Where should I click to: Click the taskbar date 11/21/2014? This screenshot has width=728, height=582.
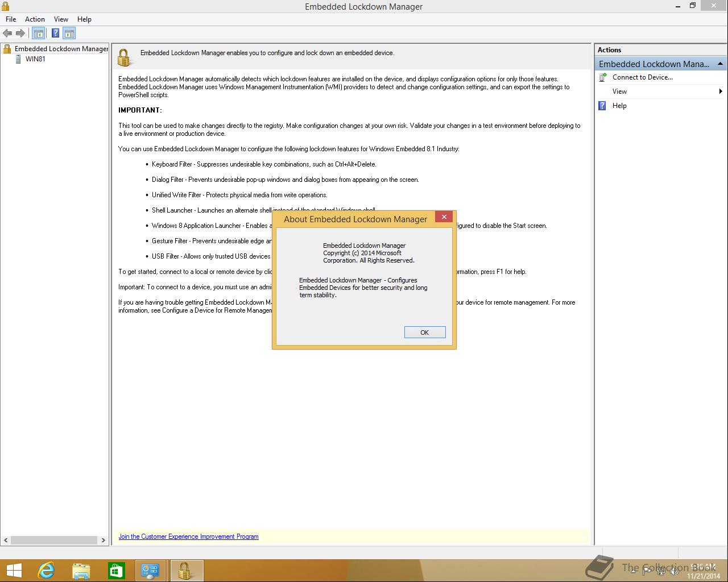click(704, 576)
